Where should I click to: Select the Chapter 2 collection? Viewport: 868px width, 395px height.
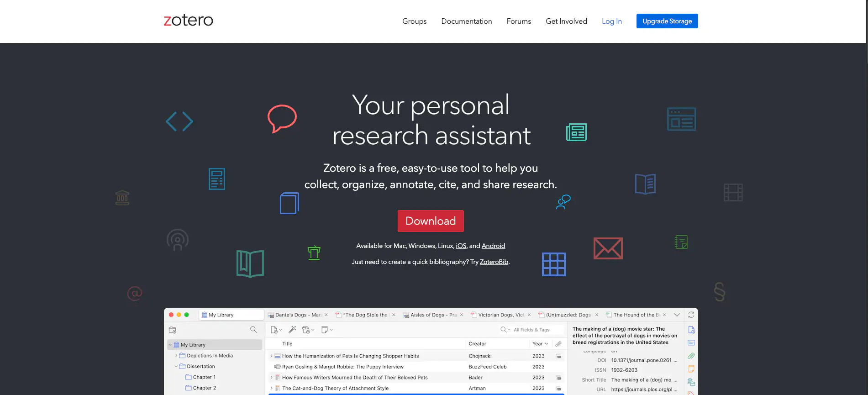(x=200, y=388)
